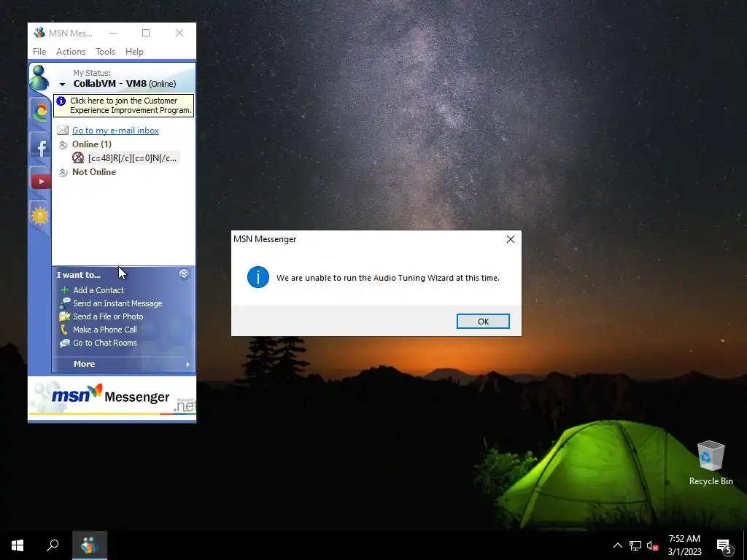This screenshot has width=747, height=560.
Task: Click the muted volume tray icon
Action: (653, 545)
